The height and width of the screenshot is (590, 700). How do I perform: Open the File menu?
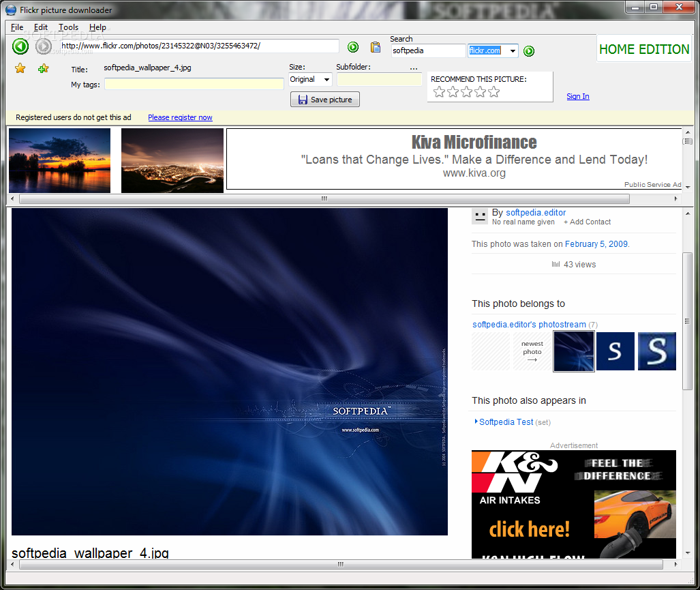click(x=17, y=27)
